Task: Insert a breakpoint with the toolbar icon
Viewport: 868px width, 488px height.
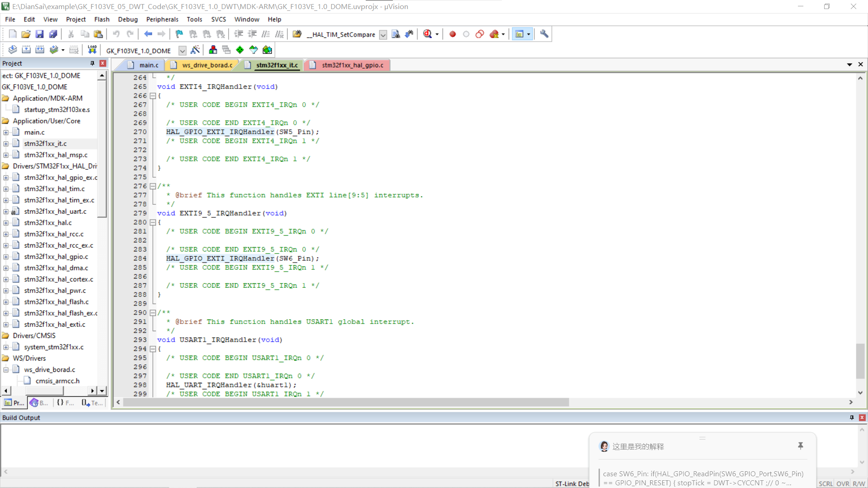Action: (x=452, y=34)
